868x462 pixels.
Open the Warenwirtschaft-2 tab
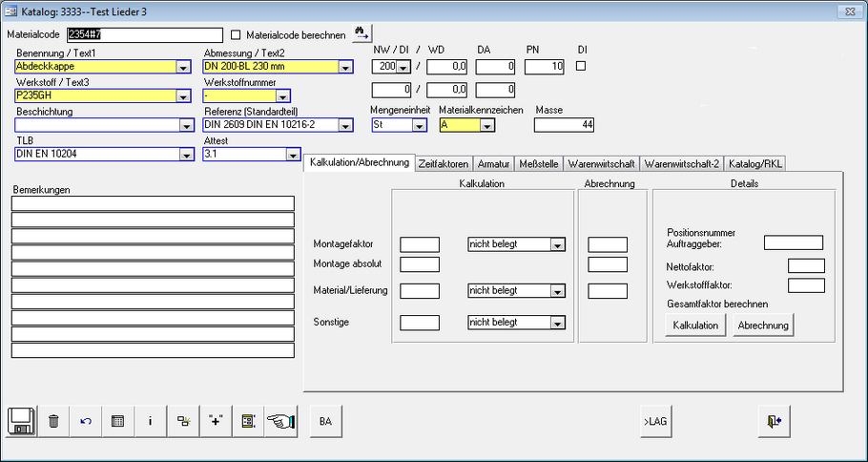tap(681, 163)
